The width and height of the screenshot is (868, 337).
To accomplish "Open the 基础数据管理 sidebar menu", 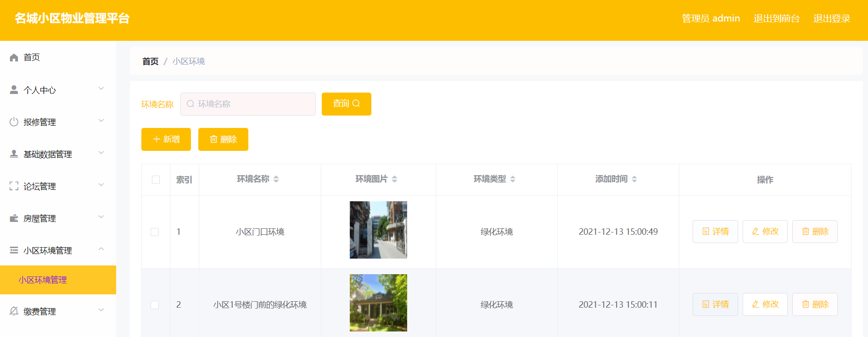I will tap(58, 154).
